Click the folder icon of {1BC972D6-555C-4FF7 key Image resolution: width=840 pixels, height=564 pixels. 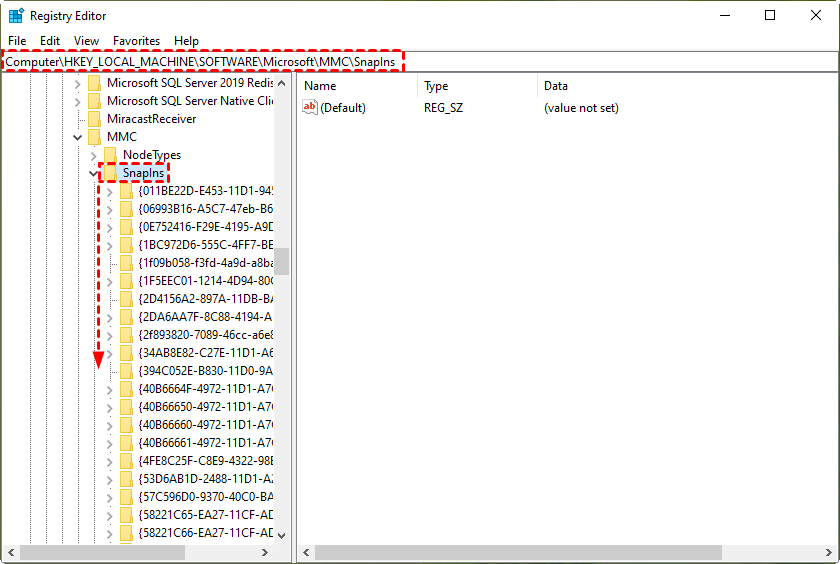coord(126,245)
